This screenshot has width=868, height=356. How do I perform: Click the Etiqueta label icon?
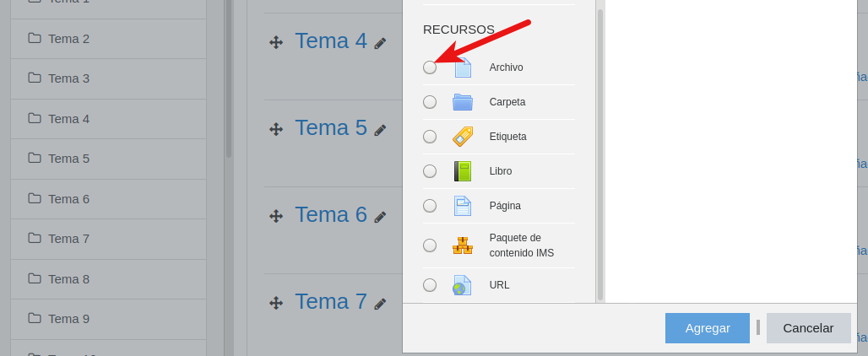(463, 137)
